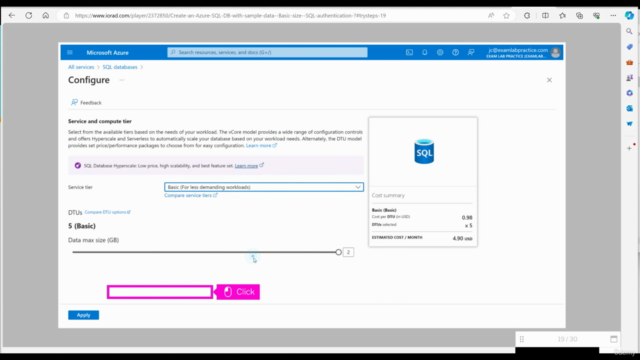This screenshot has height=360, width=640.
Task: Launch Copilot from top-right browser icon
Action: [629, 16]
